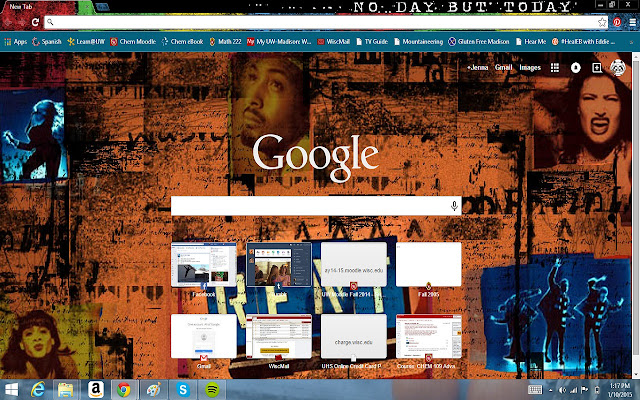The height and width of the screenshot is (400, 640).
Task: Open the Chem Moodle bookmark
Action: click(x=133, y=42)
